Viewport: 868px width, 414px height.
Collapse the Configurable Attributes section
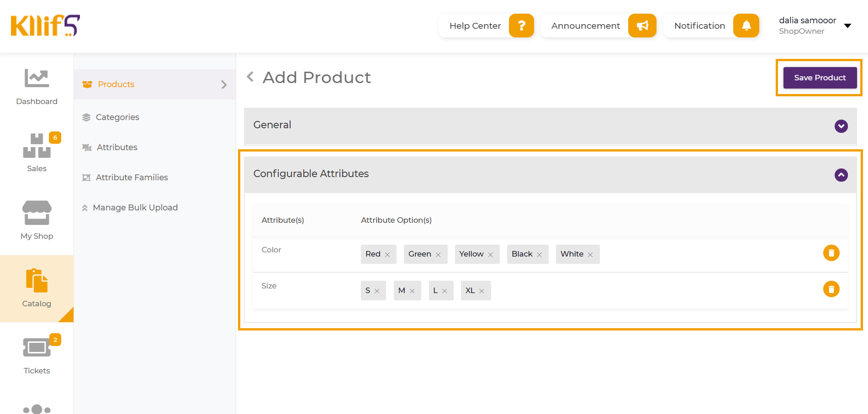pos(841,175)
